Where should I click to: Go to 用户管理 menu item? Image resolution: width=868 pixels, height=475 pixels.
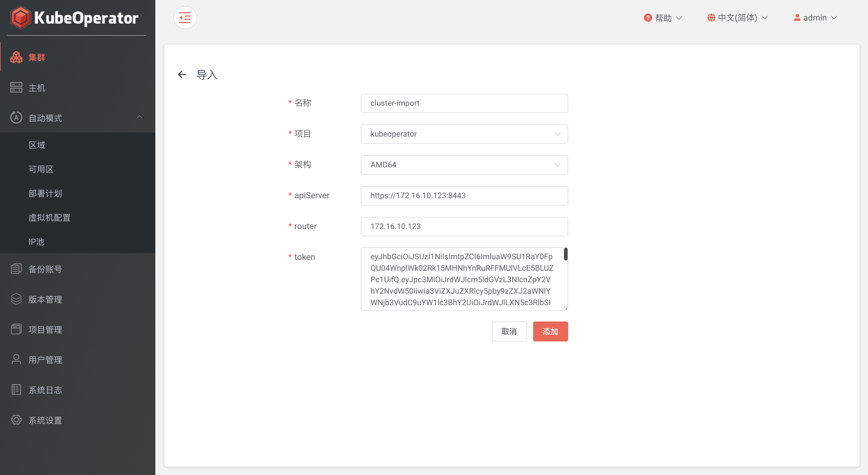click(77, 360)
